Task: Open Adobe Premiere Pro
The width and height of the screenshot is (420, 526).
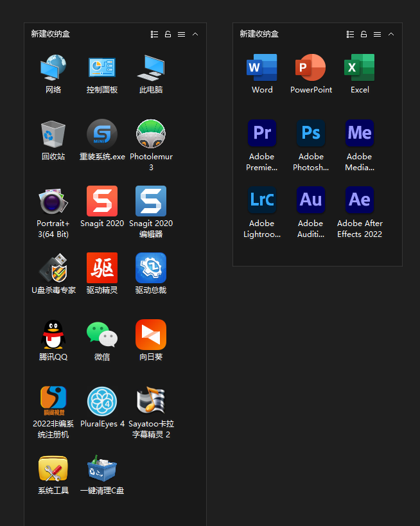Action: click(x=261, y=133)
